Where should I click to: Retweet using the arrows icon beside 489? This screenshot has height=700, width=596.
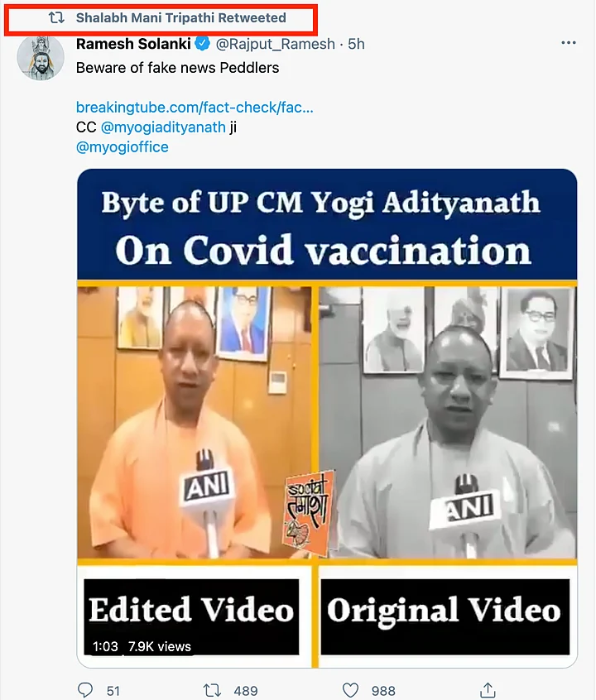(x=212, y=691)
